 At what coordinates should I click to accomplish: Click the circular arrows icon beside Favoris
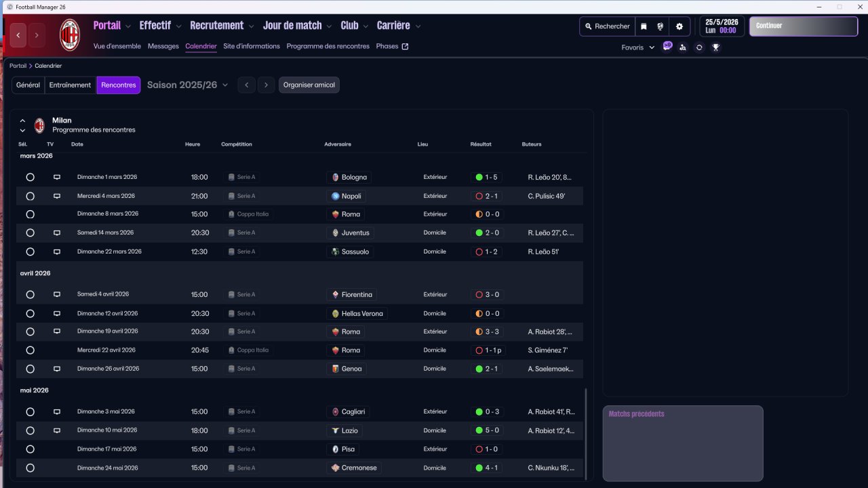699,47
